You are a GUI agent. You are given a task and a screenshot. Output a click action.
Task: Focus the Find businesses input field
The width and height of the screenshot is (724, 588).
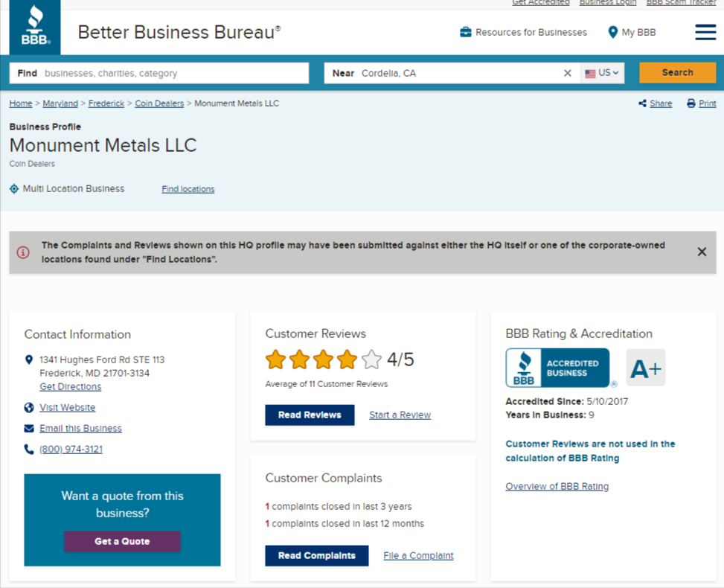point(159,73)
